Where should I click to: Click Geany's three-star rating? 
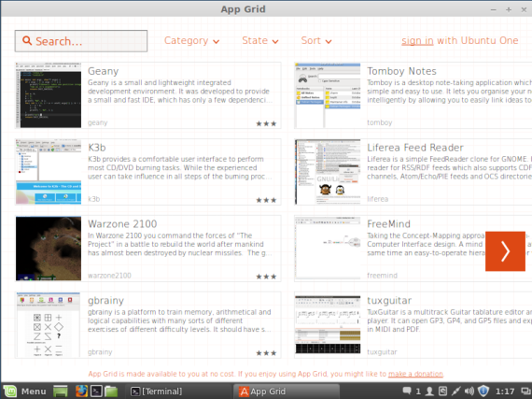pos(266,123)
